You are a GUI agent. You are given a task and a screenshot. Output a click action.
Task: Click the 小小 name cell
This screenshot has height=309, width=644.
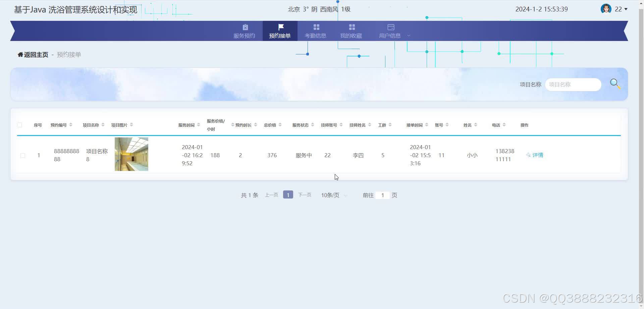472,155
